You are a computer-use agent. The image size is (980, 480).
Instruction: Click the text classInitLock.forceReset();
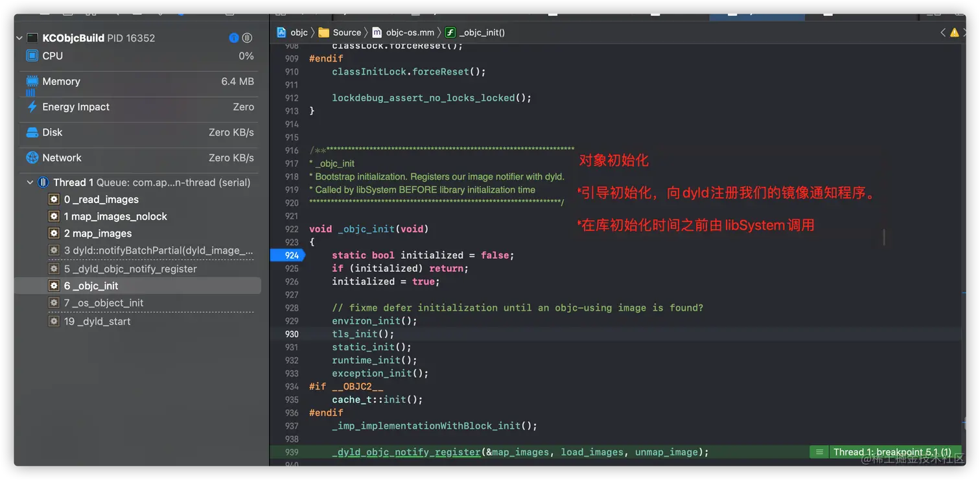[x=409, y=72]
